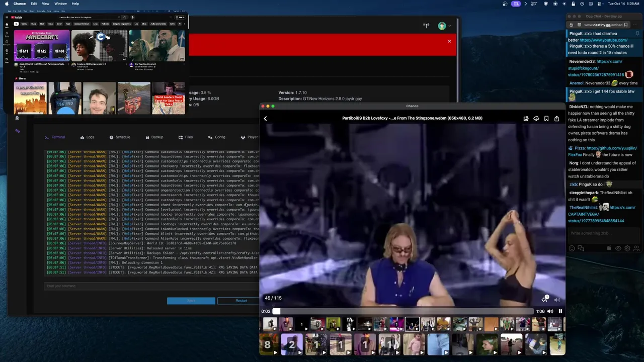Dismiss the red banner with its X

point(449,41)
